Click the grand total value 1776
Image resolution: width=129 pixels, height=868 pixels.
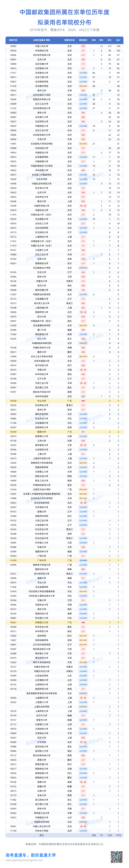[118, 835]
